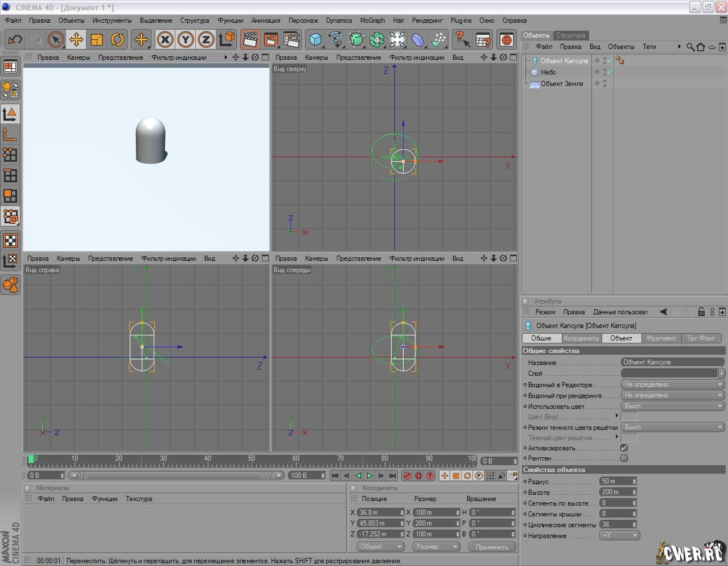This screenshot has width=728, height=566.
Task: Open the MoGraph menu
Action: pos(372,20)
